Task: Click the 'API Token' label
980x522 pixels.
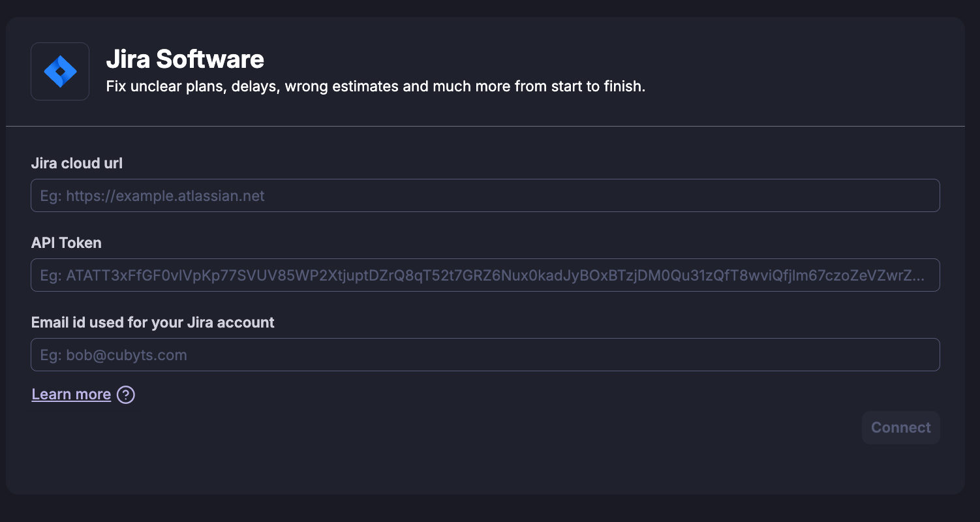Action: pos(67,243)
